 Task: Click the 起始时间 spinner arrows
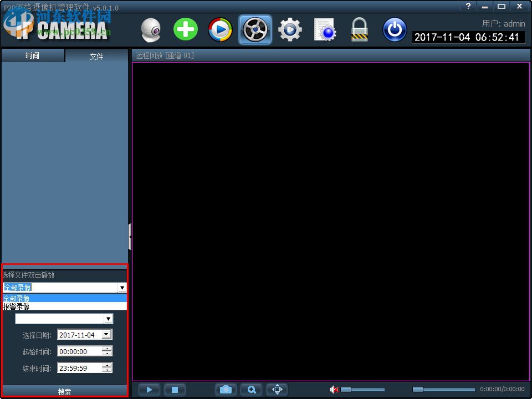[x=107, y=351]
